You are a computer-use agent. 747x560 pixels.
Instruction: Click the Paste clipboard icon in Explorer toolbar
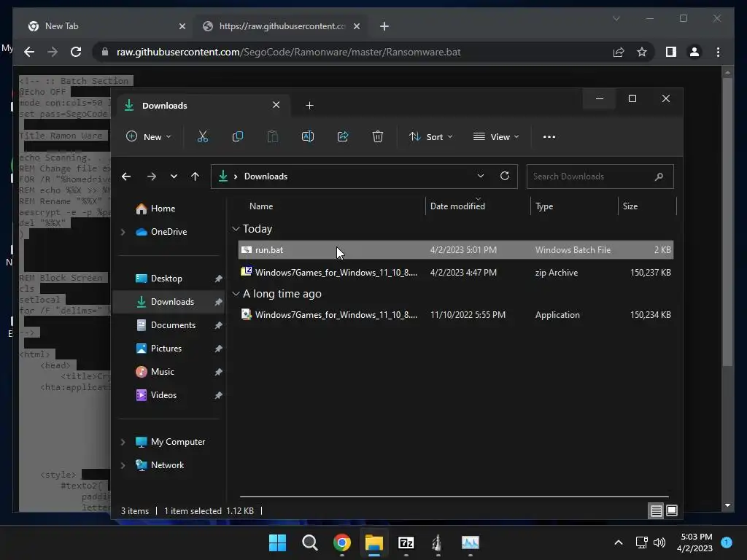coord(273,136)
